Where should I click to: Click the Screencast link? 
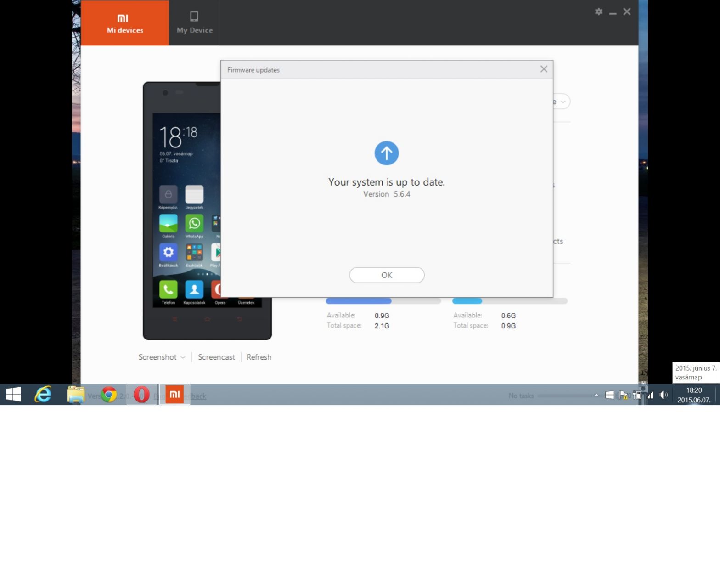tap(216, 357)
